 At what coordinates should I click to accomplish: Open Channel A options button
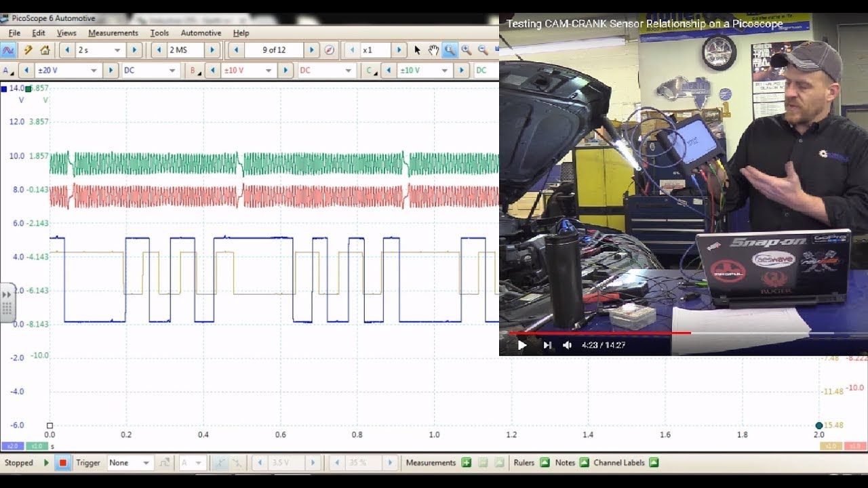pos(8,70)
